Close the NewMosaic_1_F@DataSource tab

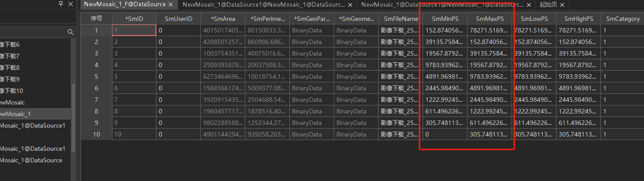171,4
